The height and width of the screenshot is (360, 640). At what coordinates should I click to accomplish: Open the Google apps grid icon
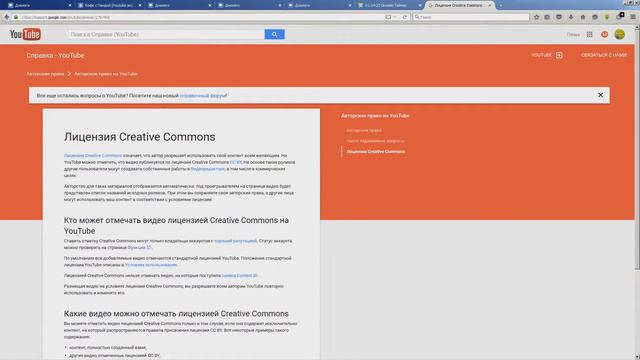coord(589,34)
